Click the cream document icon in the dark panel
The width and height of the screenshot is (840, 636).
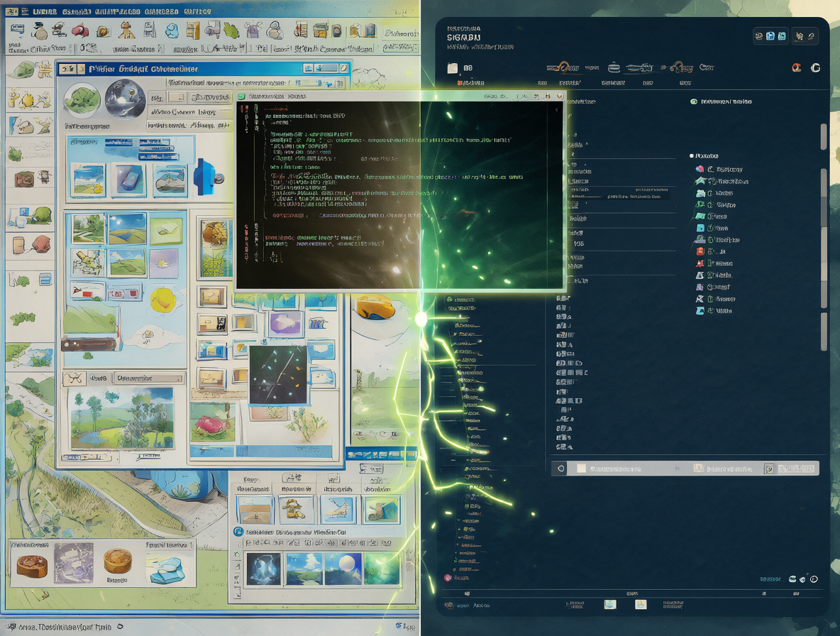[x=453, y=68]
